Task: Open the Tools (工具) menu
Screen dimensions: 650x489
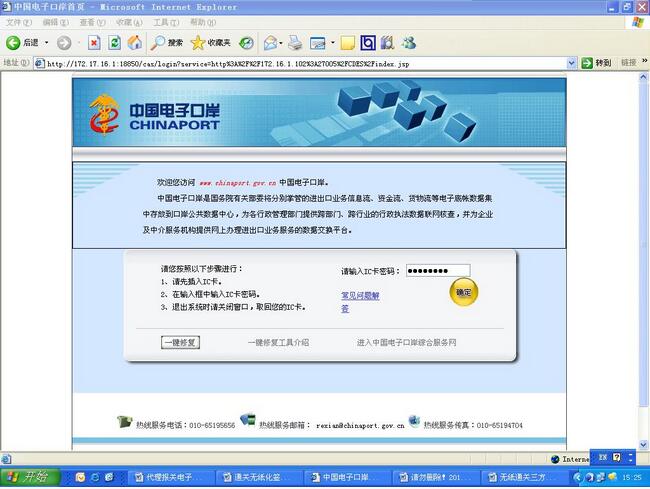Action: [x=166, y=22]
